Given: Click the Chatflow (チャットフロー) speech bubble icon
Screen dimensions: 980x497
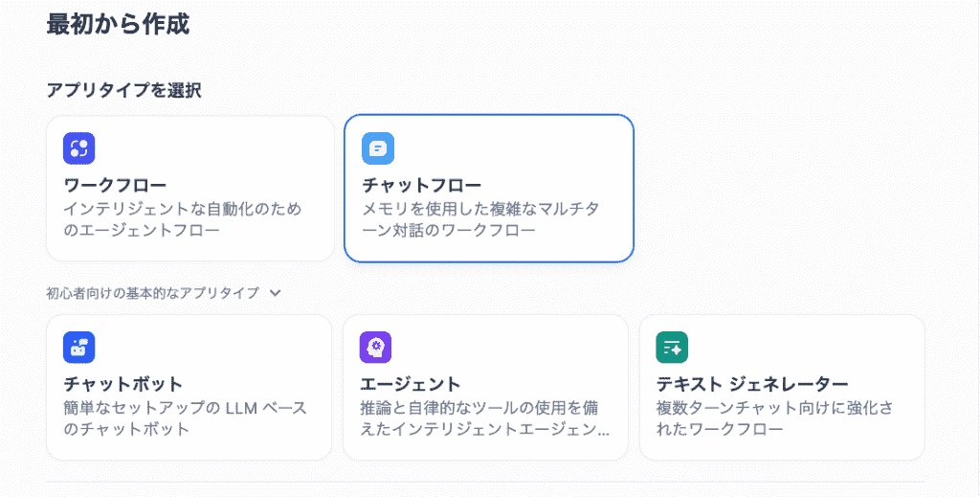Looking at the screenshot, I should click(378, 148).
